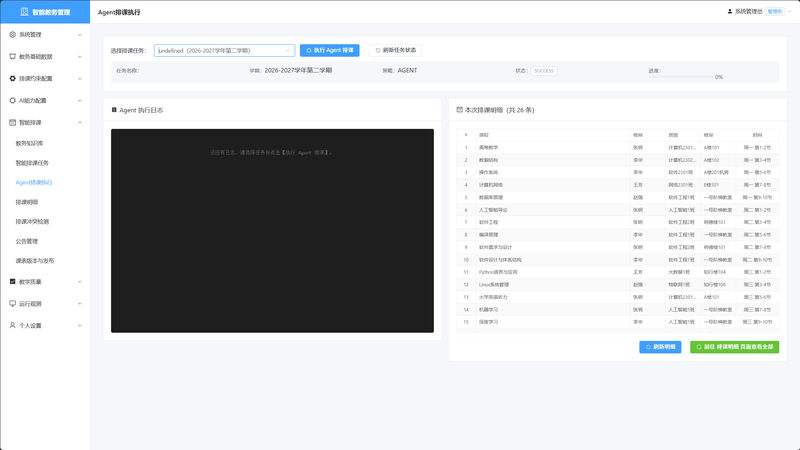The width and height of the screenshot is (800, 450).
Task: Click the calendar icon beside 智能排课
Action: pyautogui.click(x=12, y=122)
